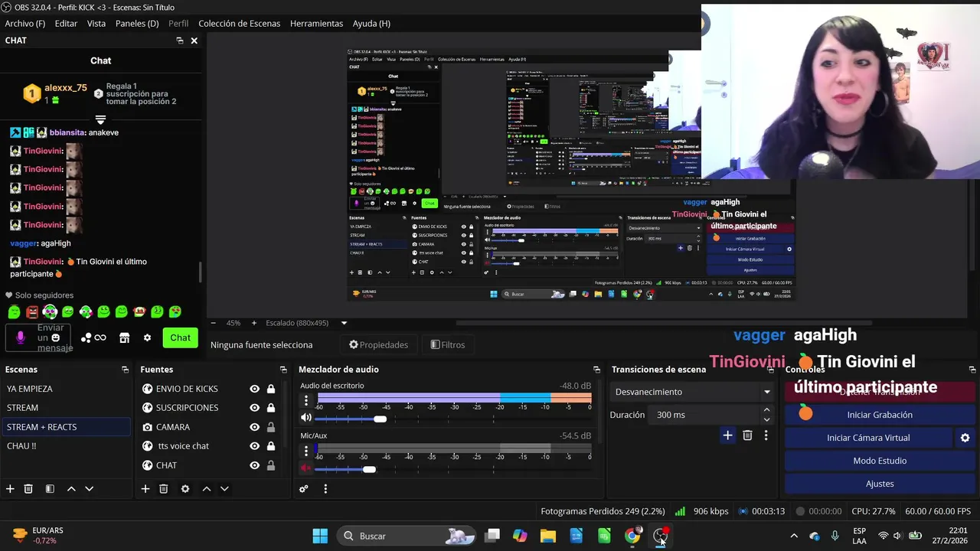The image size is (980, 551).
Task: Remove source using trash icon in Fuentes
Action: coord(163,489)
